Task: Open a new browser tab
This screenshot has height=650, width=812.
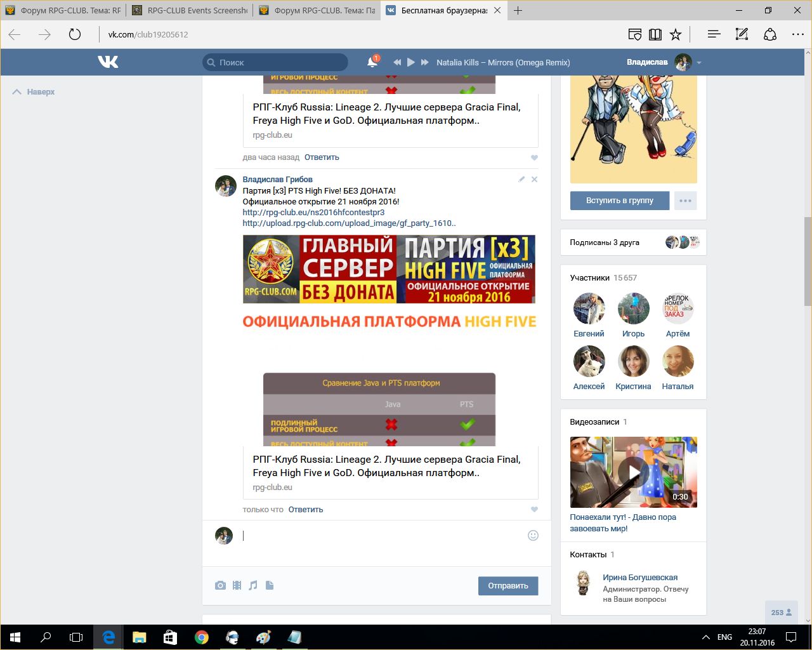Action: 518,10
